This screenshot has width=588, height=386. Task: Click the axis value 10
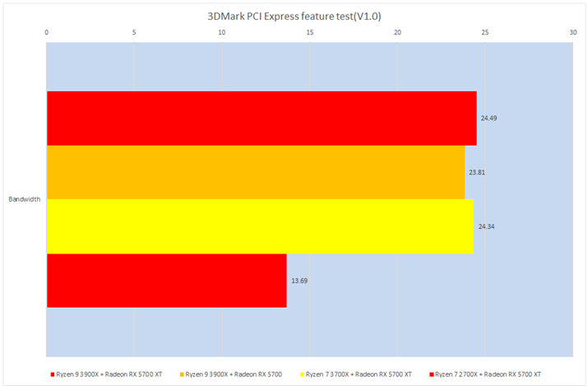pos(222,33)
